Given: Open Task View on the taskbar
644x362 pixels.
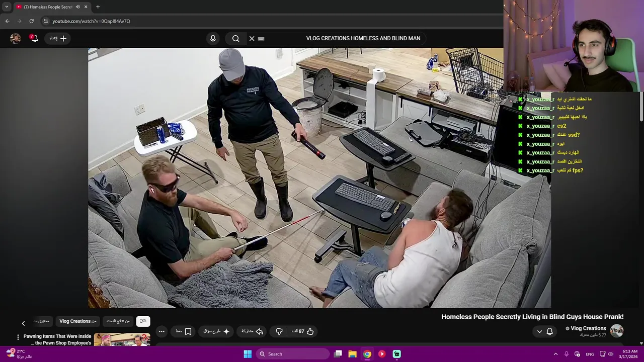Looking at the screenshot, I should point(338,354).
